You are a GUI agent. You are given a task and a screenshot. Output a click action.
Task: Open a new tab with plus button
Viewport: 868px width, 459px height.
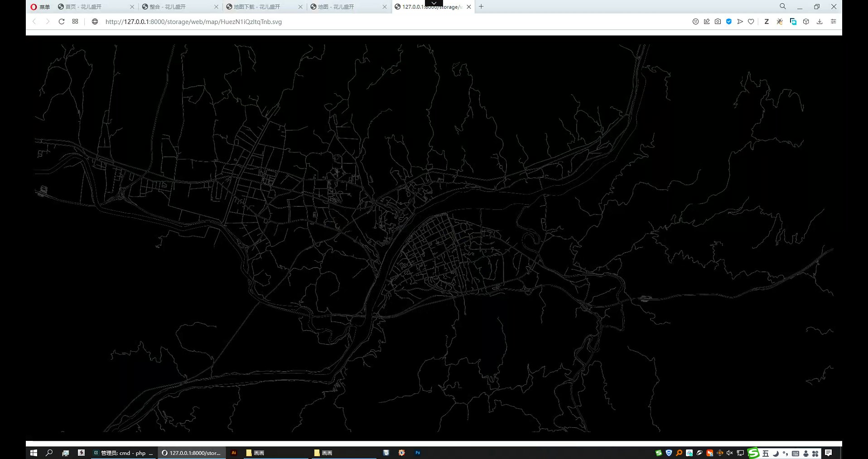pyautogui.click(x=481, y=7)
